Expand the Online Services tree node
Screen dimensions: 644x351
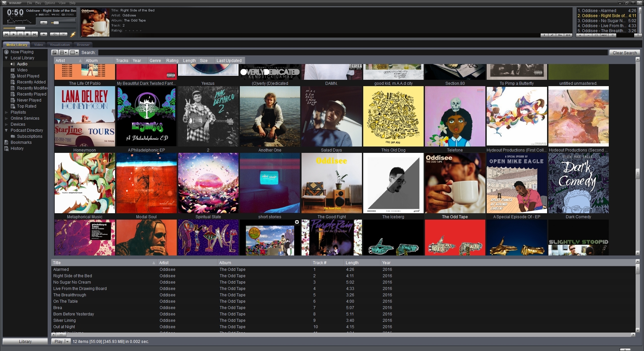(6, 118)
